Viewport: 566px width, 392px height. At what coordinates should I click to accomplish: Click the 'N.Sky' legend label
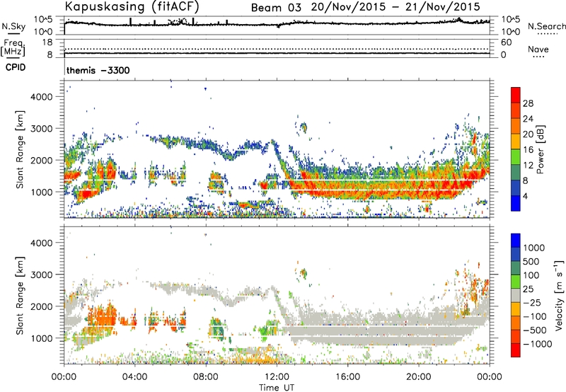[13, 26]
